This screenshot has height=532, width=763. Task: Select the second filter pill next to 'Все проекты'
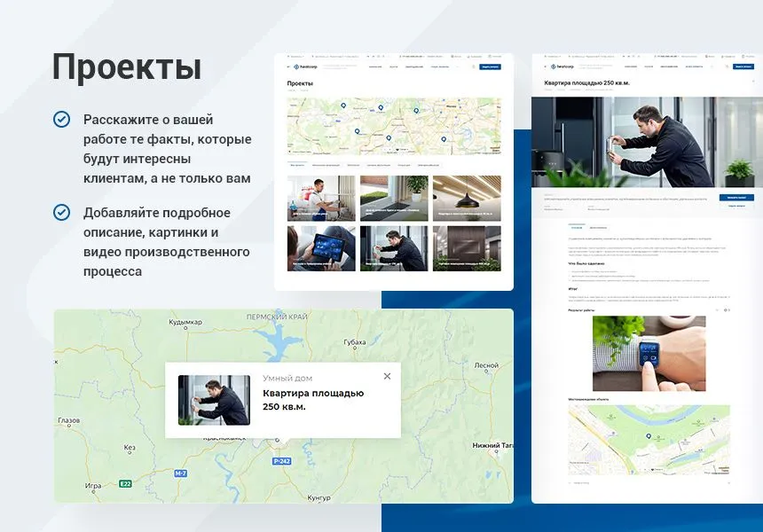click(x=326, y=164)
